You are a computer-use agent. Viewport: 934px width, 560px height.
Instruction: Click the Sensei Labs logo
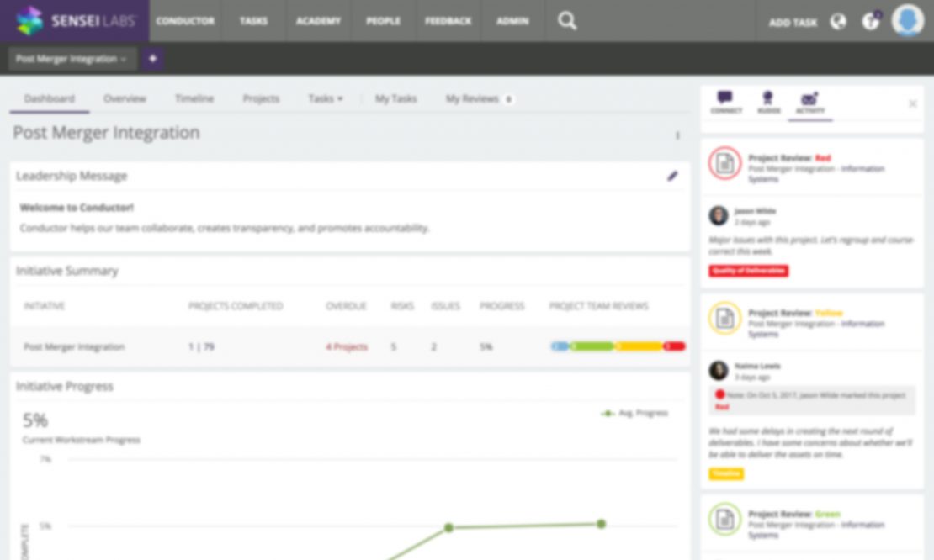[75, 21]
